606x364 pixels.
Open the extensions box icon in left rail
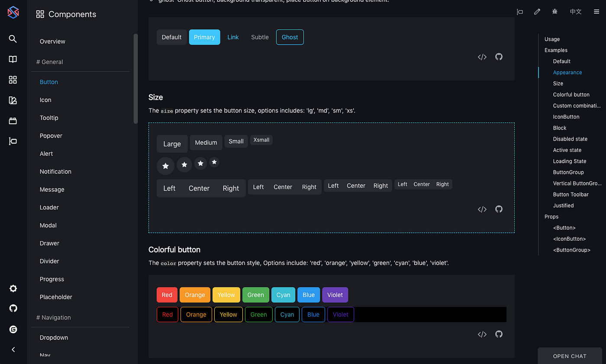[13, 121]
